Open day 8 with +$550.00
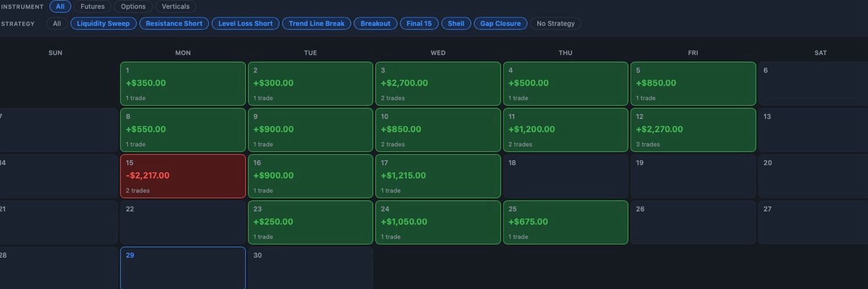This screenshot has width=868, height=289. click(x=183, y=130)
